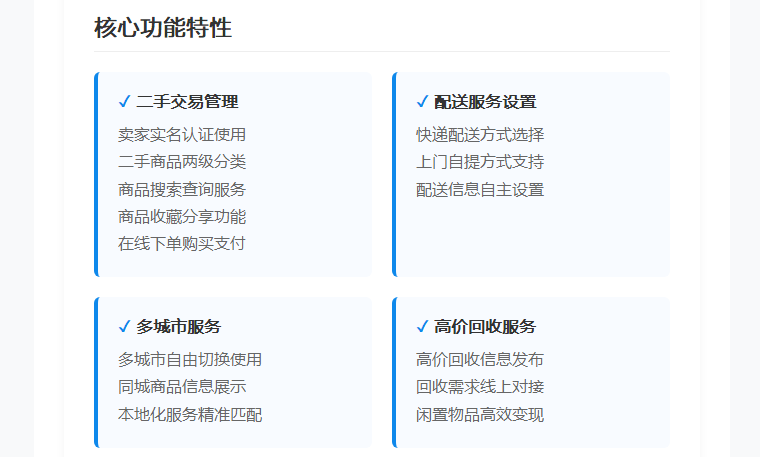Select the 二手交易管理 card title
Image resolution: width=760 pixels, height=457 pixels.
pos(188,102)
